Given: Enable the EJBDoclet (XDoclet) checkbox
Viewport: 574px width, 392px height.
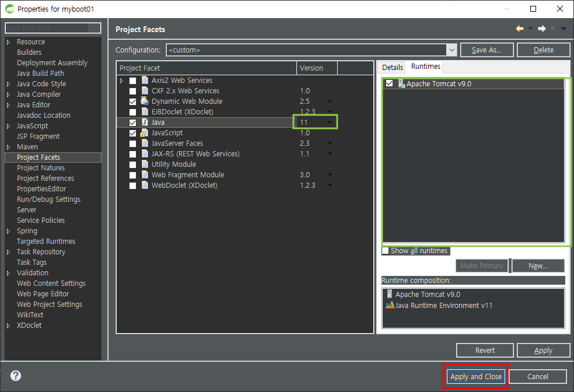Looking at the screenshot, I should coord(132,112).
